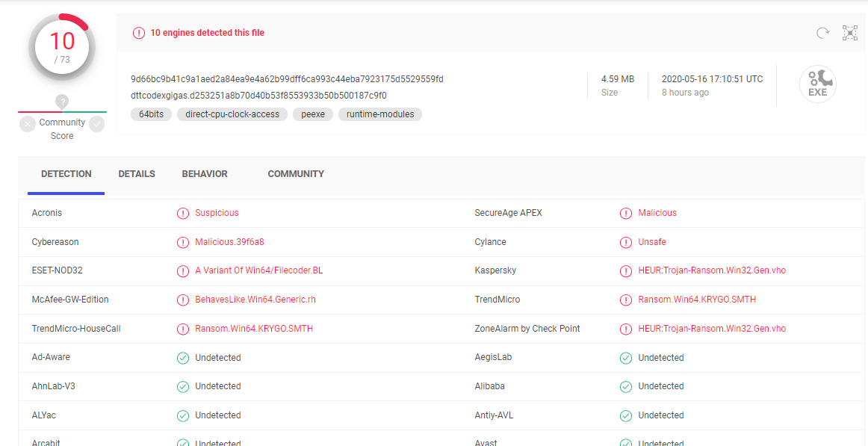Switch to the DETAILS tab

(x=137, y=174)
